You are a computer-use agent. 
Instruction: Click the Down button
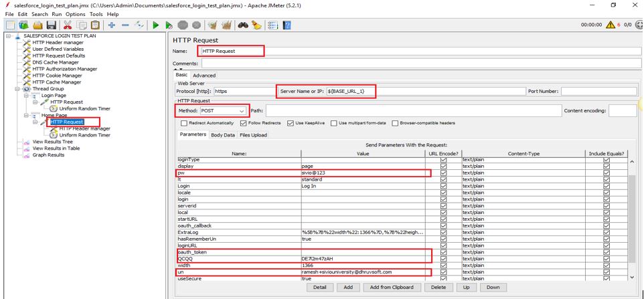[x=493, y=287]
